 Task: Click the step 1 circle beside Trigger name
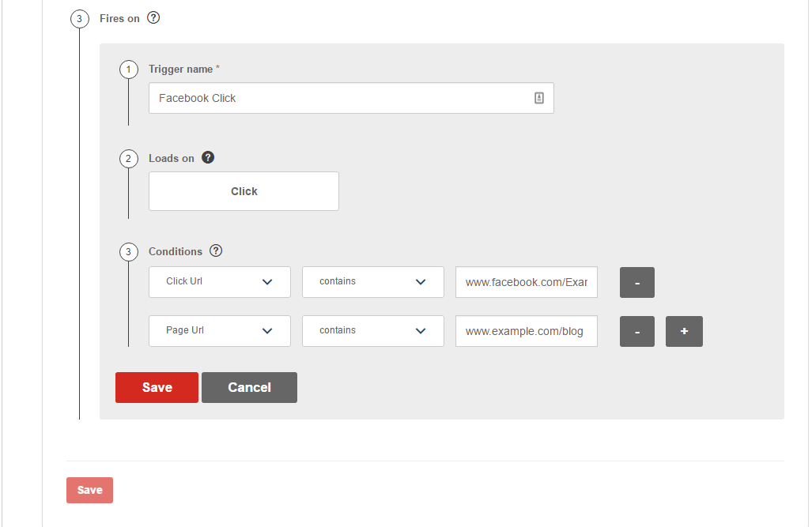click(129, 70)
